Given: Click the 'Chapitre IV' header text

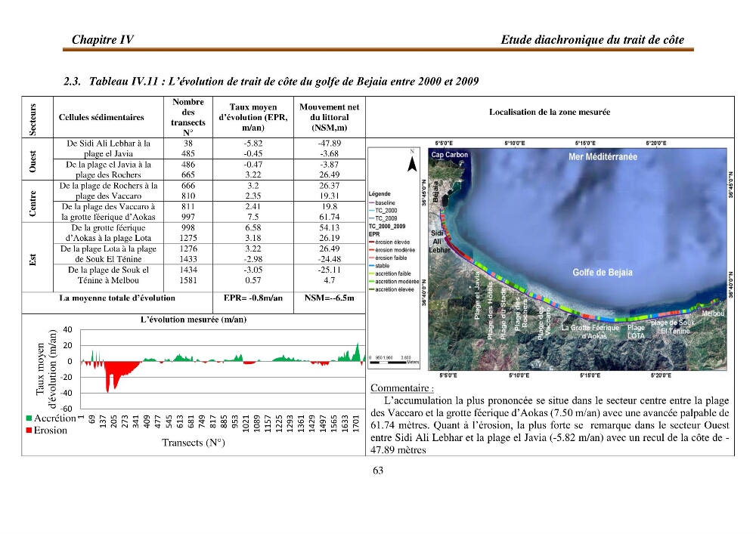Looking at the screenshot, I should point(103,39).
